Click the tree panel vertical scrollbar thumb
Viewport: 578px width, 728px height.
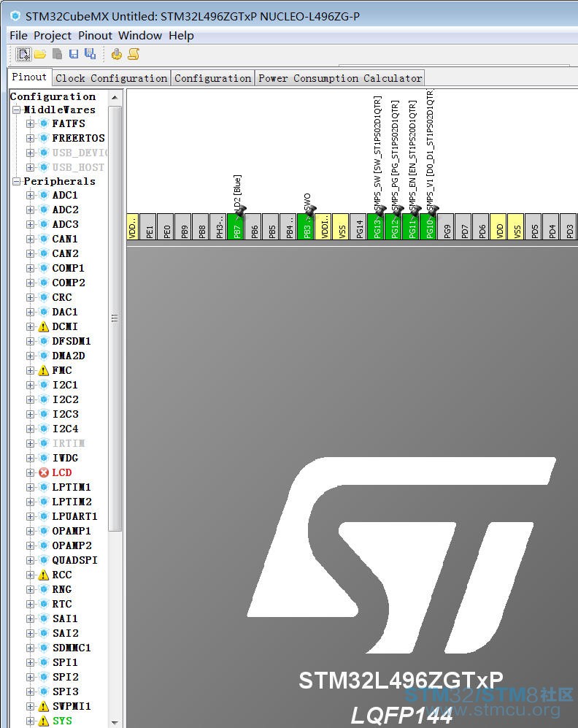tap(115, 318)
